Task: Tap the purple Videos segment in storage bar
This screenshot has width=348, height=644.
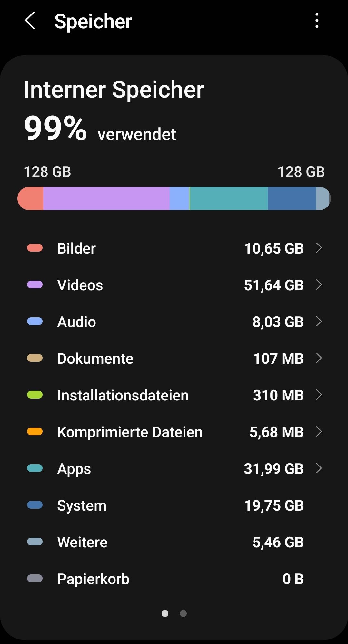Action: pos(106,198)
